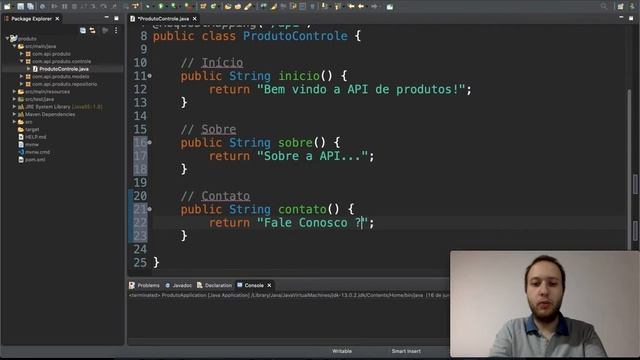Click the Open Type folder toolbar icon

pos(228,7)
